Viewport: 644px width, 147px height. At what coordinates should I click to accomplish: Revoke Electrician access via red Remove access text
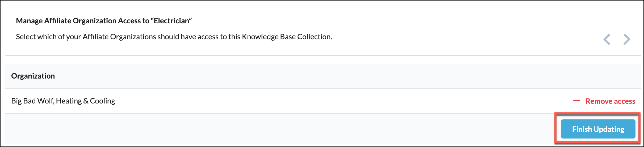pyautogui.click(x=610, y=101)
